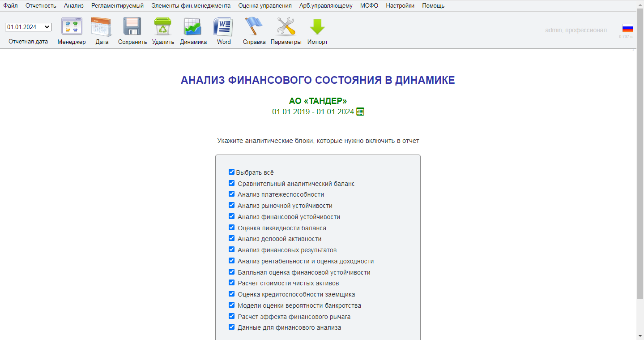Toggle the Выбрать всё checkbox
This screenshot has height=340, width=644.
(231, 172)
